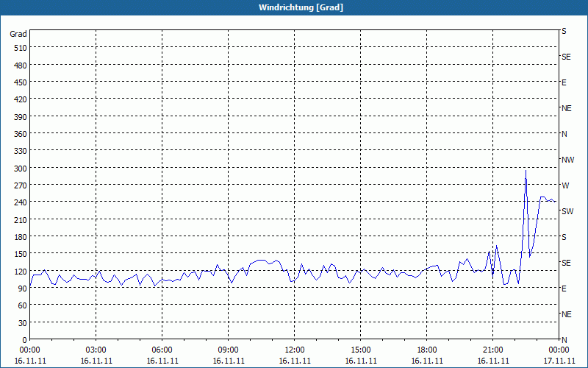
Task: Click the 00:00 label above the 17.11.11 date
Action: tap(559, 350)
